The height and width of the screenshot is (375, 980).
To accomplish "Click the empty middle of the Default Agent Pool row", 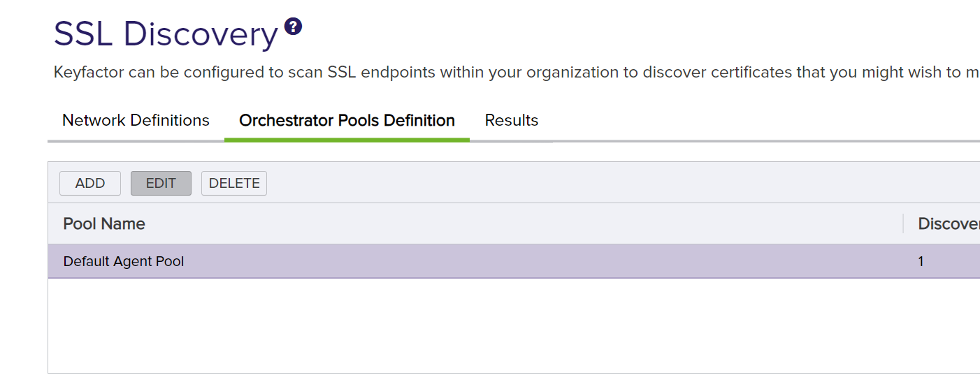I will [x=524, y=262].
